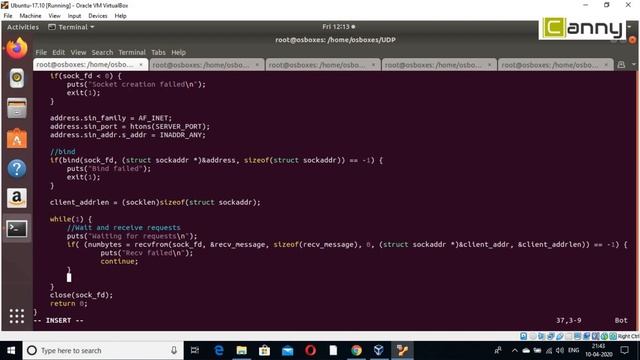Open the terminal Help menu

click(178, 52)
